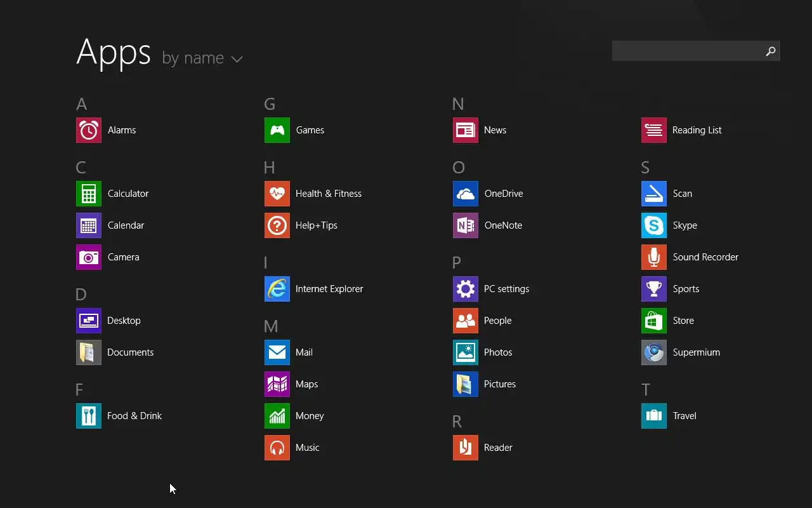Click the 'M' group letter header

pyautogui.click(x=271, y=326)
